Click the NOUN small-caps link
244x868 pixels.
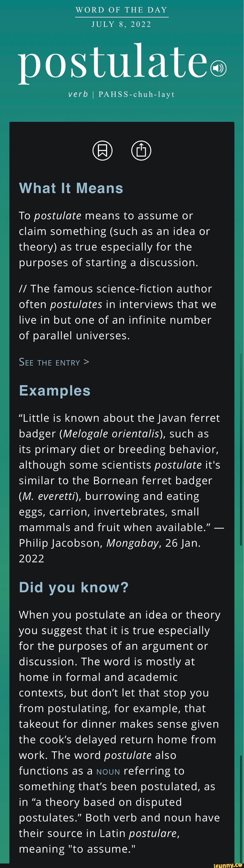108,772
